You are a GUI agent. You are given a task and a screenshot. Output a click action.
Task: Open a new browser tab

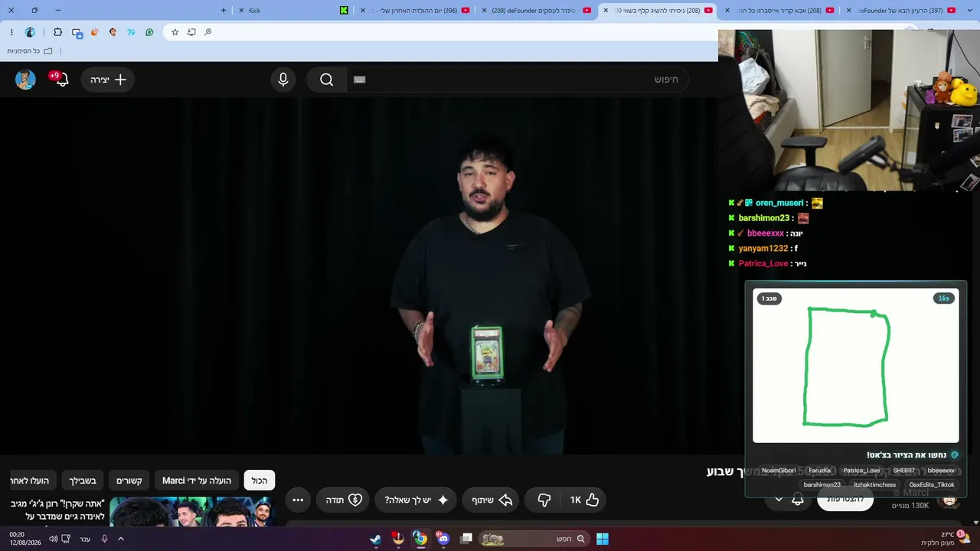[x=224, y=10]
